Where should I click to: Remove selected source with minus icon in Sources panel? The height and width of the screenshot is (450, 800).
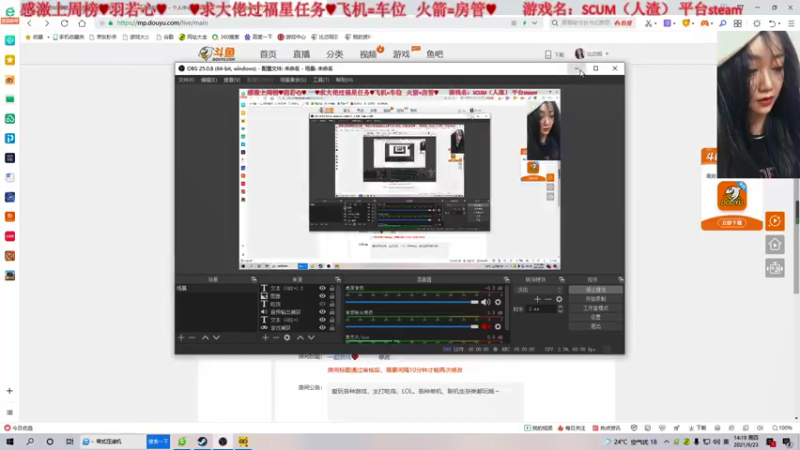pyautogui.click(x=276, y=338)
